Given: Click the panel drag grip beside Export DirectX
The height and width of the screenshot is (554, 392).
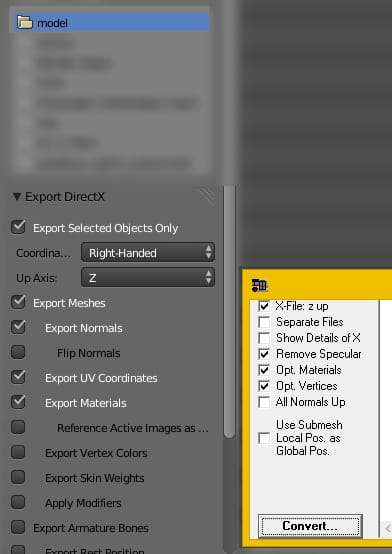Looking at the screenshot, I should point(207,195).
